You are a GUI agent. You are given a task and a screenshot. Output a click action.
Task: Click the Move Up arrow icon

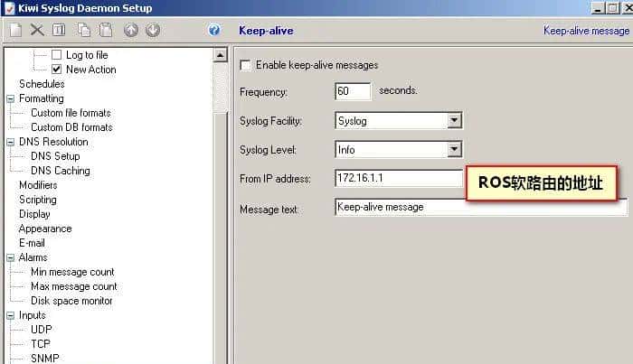(131, 30)
